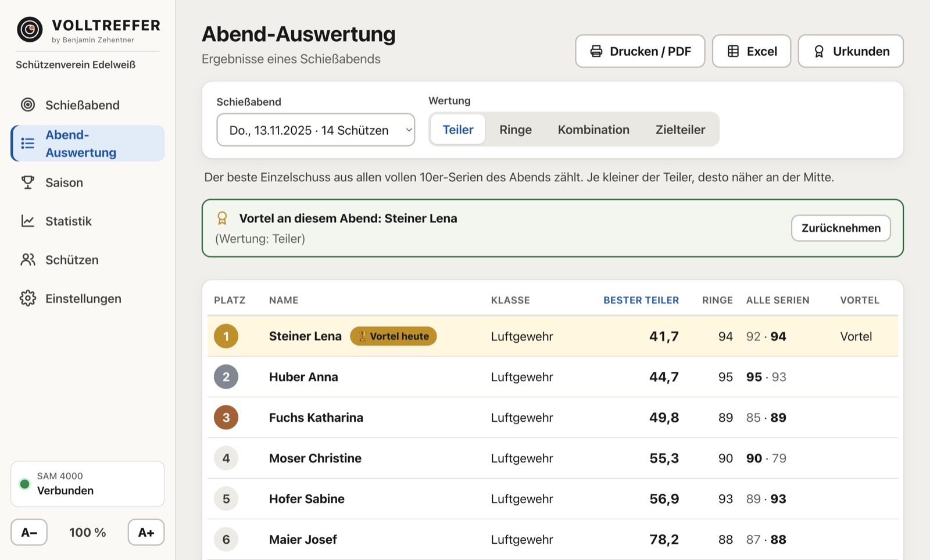Select Steiner Lena name
Image resolution: width=930 pixels, height=560 pixels.
tap(305, 336)
